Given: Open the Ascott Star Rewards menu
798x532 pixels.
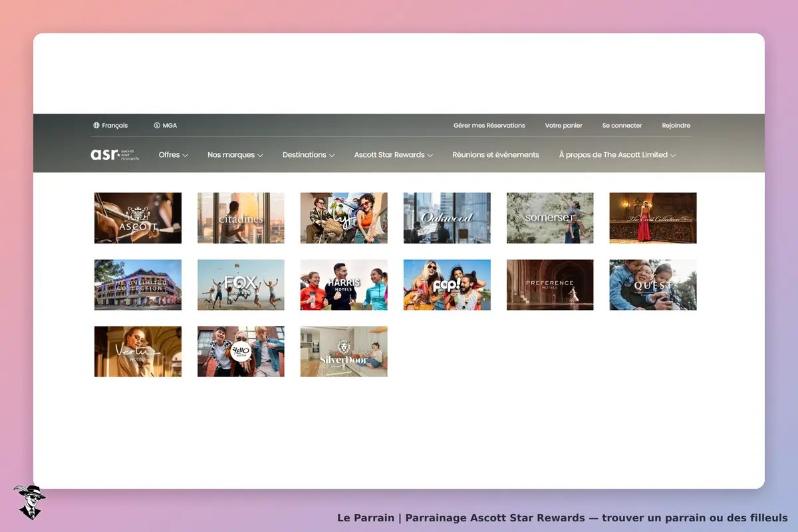Looking at the screenshot, I should (393, 155).
